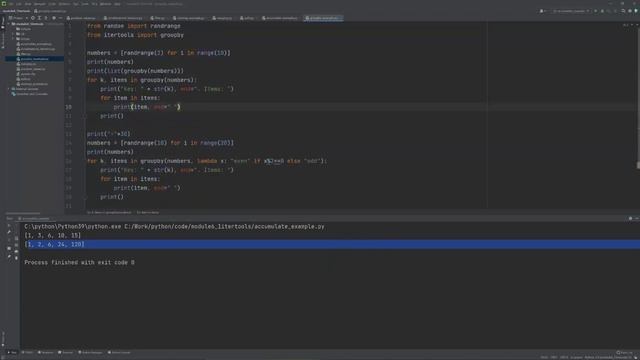Image resolution: width=640 pixels, height=360 pixels.
Task: Open the user account icon in top toolbar
Action: 542,11
